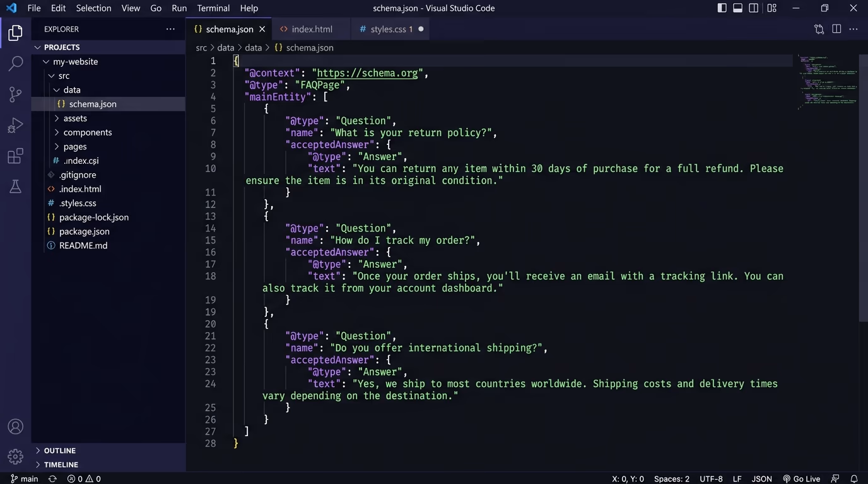Screen dimensions: 868x484
Task: Open the Testing flask view
Action: pyautogui.click(x=15, y=187)
